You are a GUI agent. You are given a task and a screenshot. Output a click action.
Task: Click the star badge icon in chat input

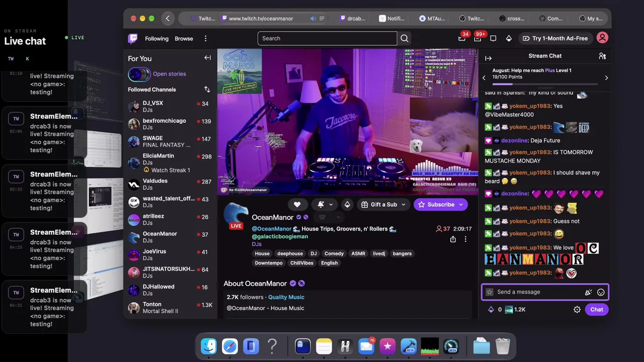pos(490,292)
